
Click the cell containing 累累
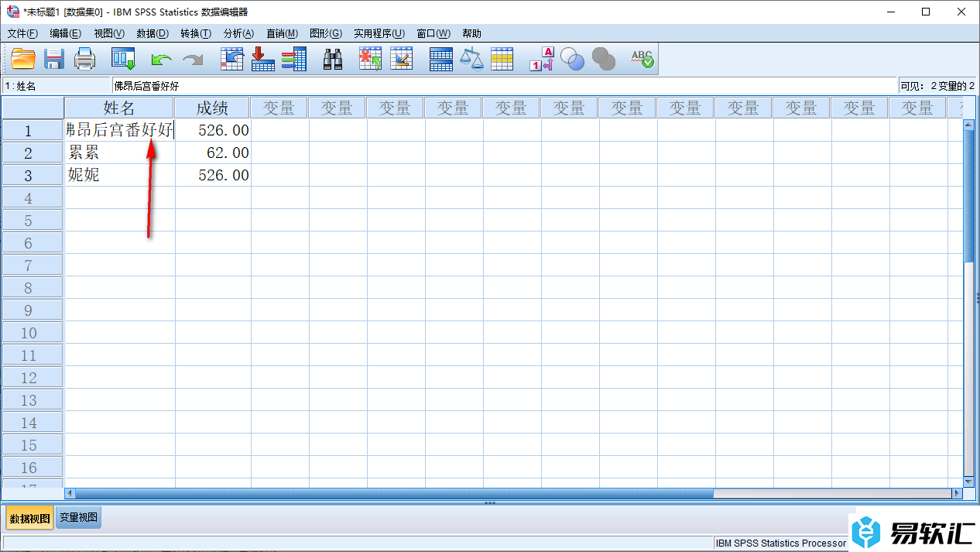click(120, 153)
